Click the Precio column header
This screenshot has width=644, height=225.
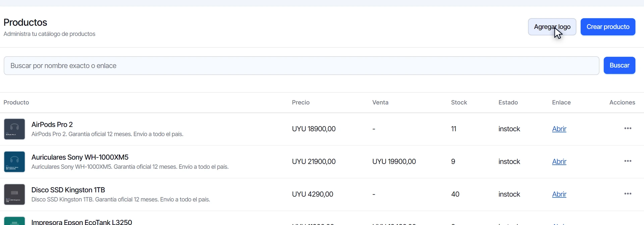click(301, 102)
